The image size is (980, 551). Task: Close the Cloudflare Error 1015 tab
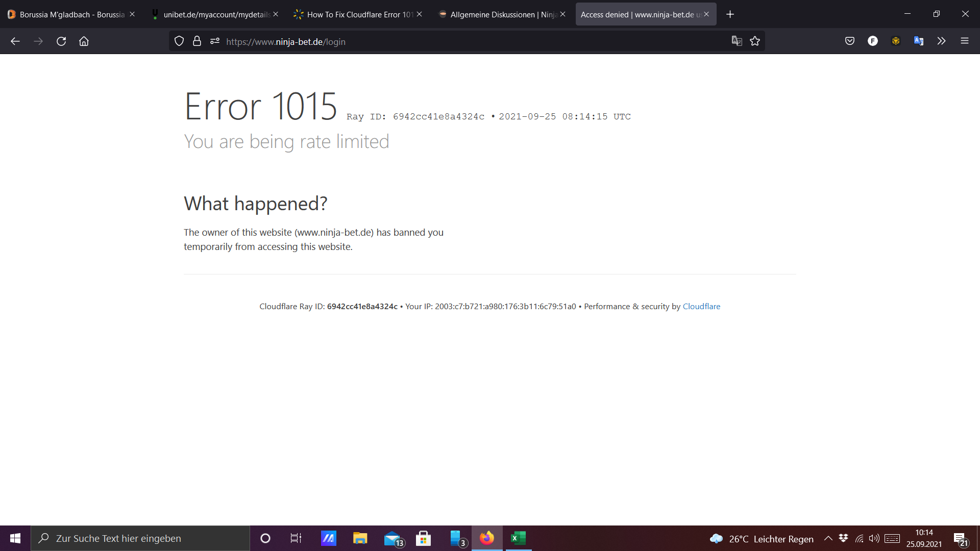tap(419, 14)
